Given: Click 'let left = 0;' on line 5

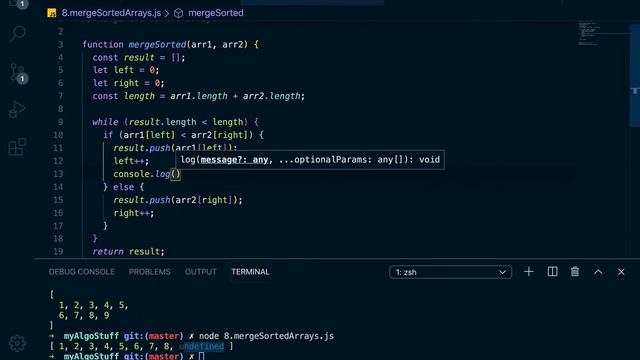Looking at the screenshot, I should tap(126, 70).
